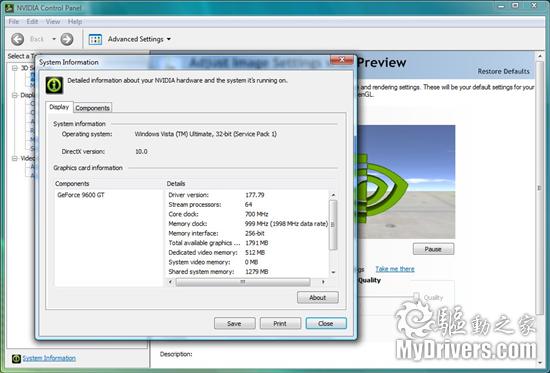The height and width of the screenshot is (373, 550).
Task: Click the Back arrow navigation icon
Action: pos(18,39)
